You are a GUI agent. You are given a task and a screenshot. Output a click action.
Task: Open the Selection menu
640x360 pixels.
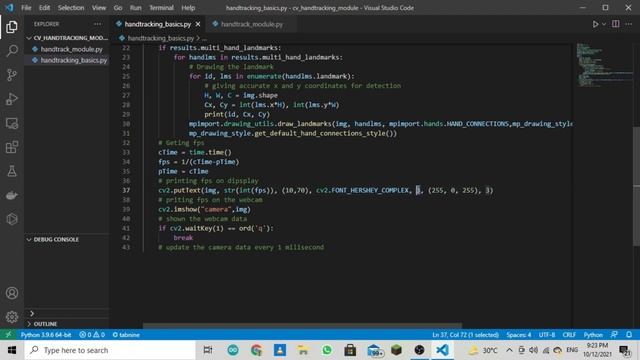click(71, 8)
